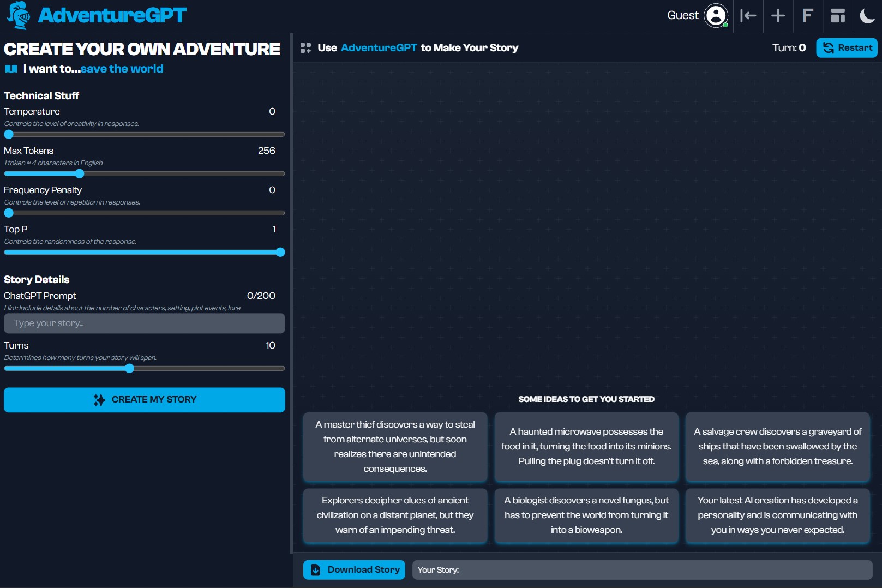Click the 'Story Details' heading
The image size is (882, 588).
(37, 280)
